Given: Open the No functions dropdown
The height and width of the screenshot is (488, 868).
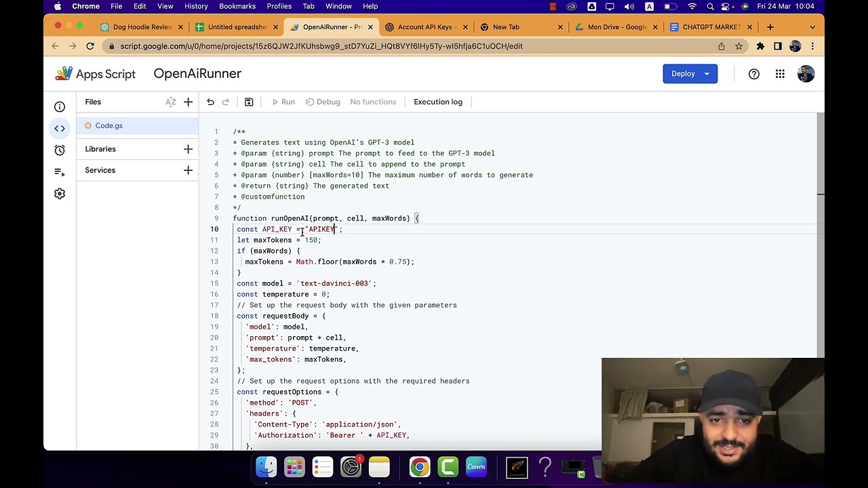Looking at the screenshot, I should tap(373, 102).
